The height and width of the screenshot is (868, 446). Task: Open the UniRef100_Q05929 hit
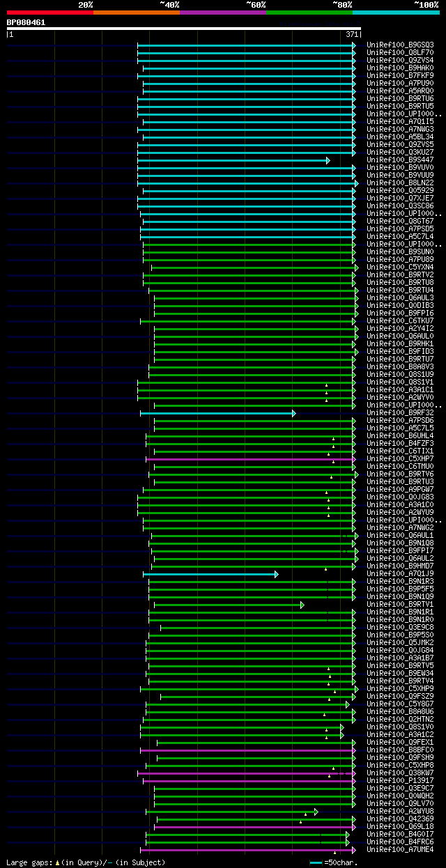tap(401, 190)
